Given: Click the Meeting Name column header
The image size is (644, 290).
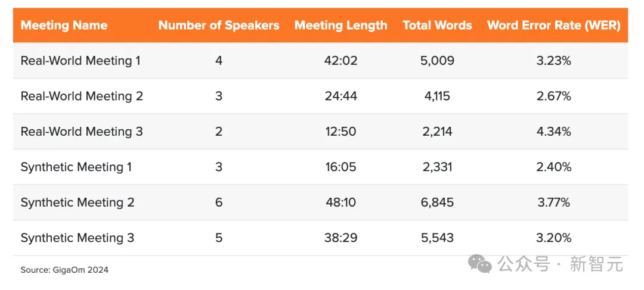Looking at the screenshot, I should pyautogui.click(x=64, y=26).
